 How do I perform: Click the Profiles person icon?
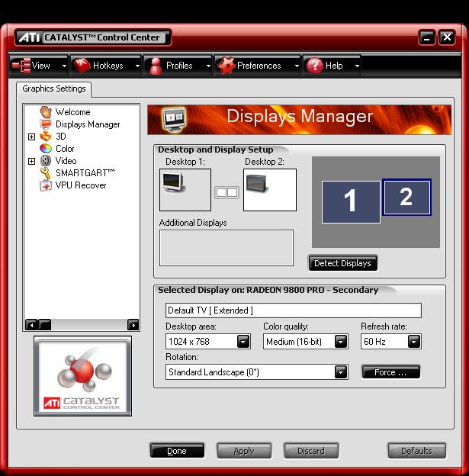point(156,66)
